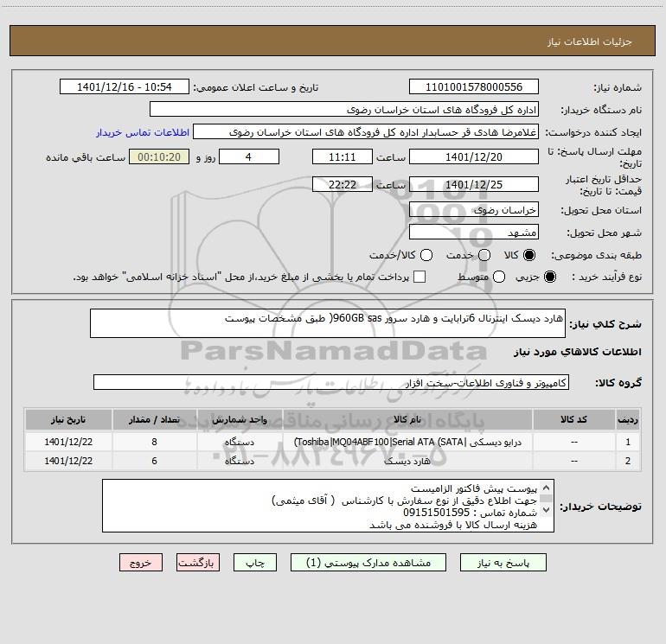The width and height of the screenshot is (666, 644).
Task: Click quantity 8 in row 1
Action: pyautogui.click(x=154, y=442)
